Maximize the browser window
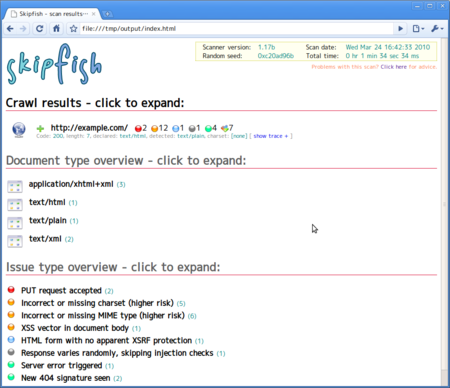The image size is (450, 388). coord(430,6)
